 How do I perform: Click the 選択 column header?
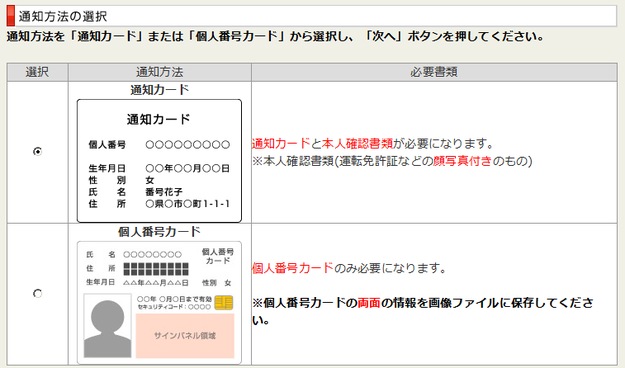(x=37, y=72)
